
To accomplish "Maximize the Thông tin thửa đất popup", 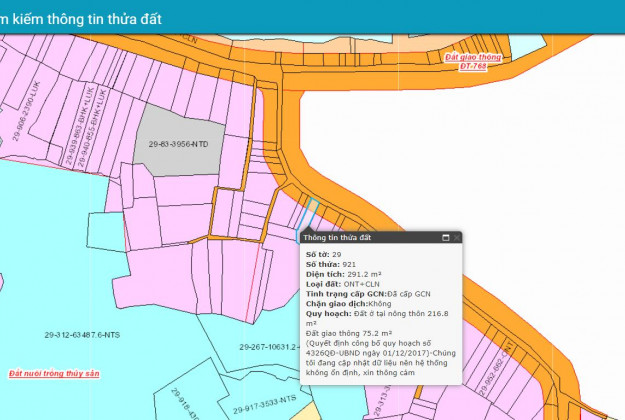I will (446, 238).
